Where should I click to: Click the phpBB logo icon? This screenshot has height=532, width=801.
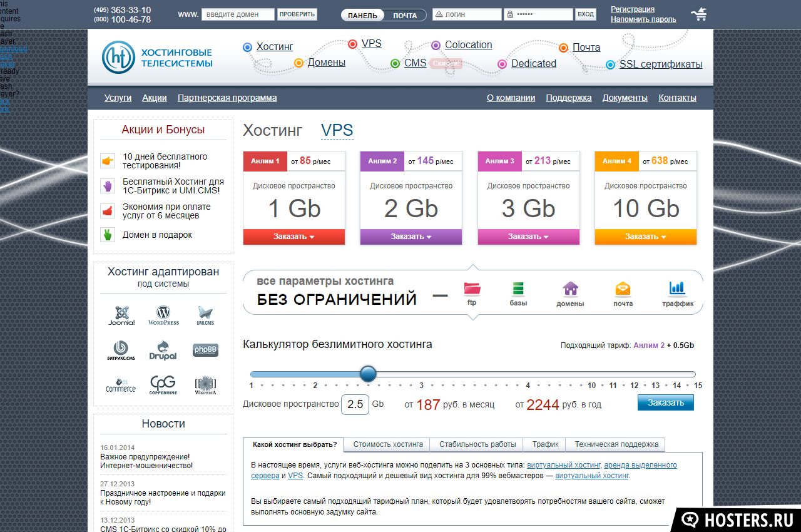[x=205, y=350]
